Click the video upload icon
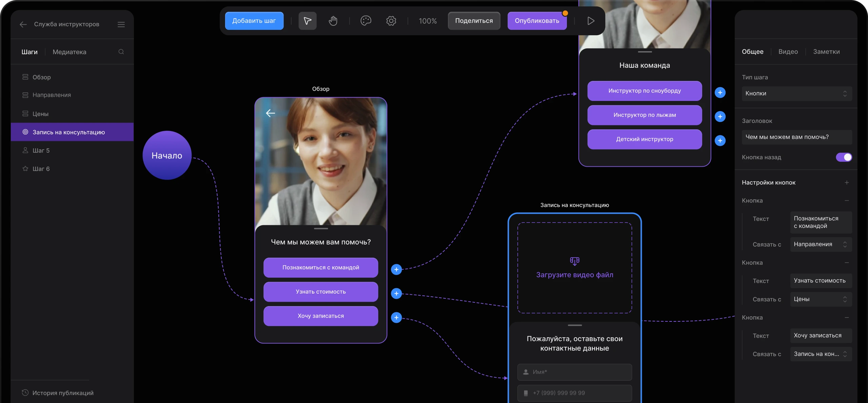Image resolution: width=868 pixels, height=403 pixels. pos(575,261)
